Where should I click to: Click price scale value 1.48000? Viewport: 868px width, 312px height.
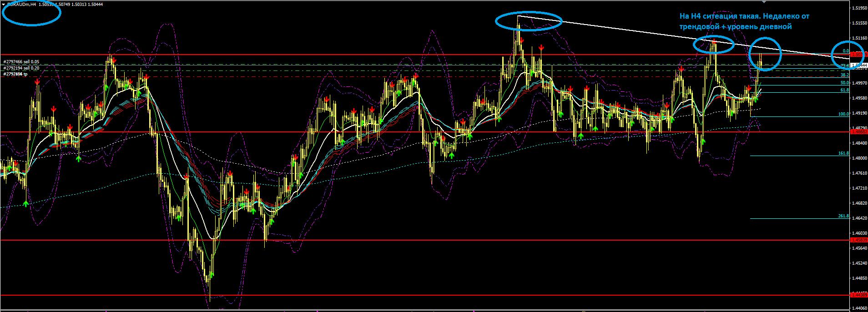point(859,158)
